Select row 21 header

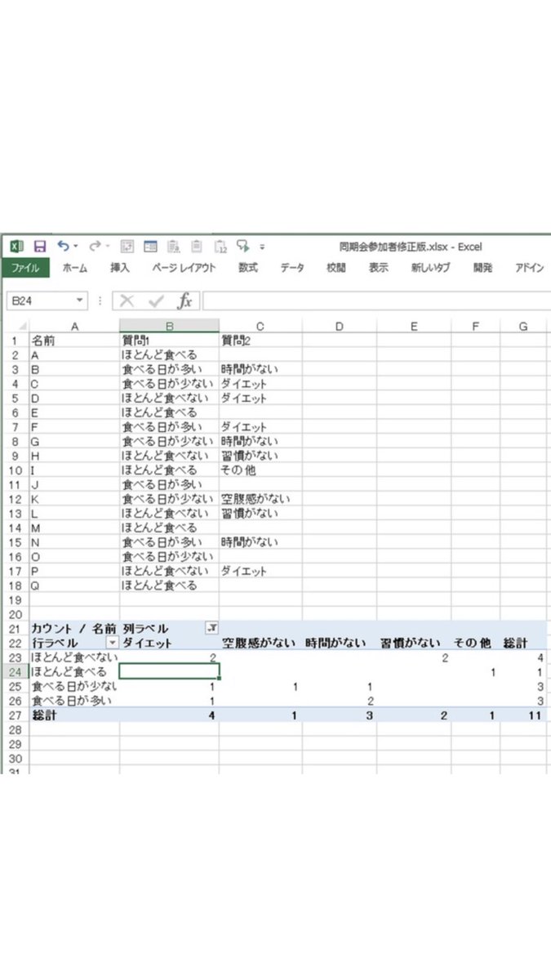[15, 628]
